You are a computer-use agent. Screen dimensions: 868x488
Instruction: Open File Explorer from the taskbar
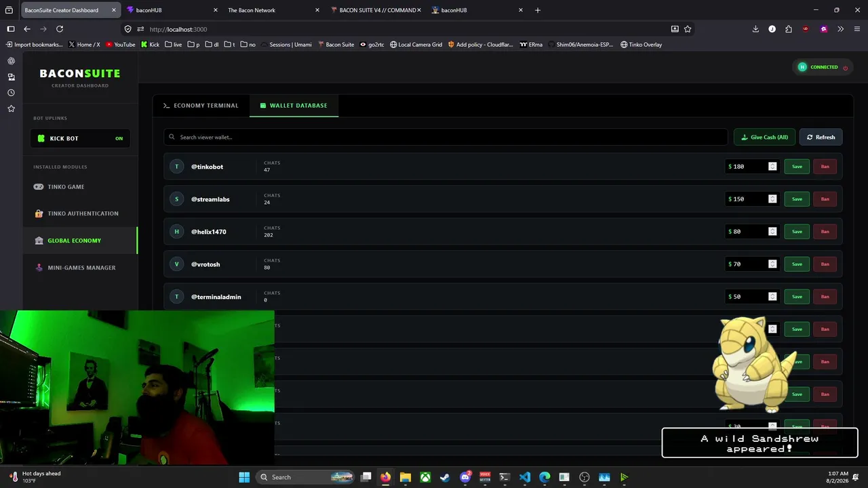click(405, 477)
